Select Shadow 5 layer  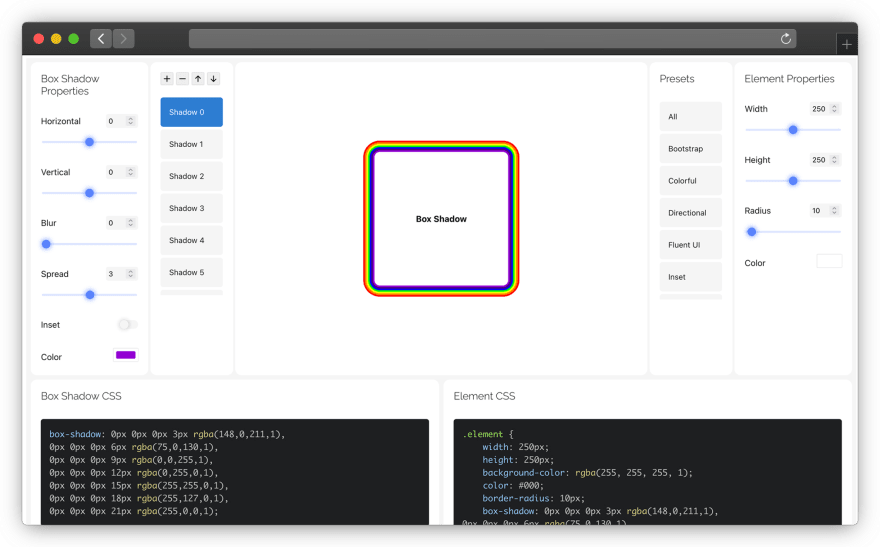(191, 272)
